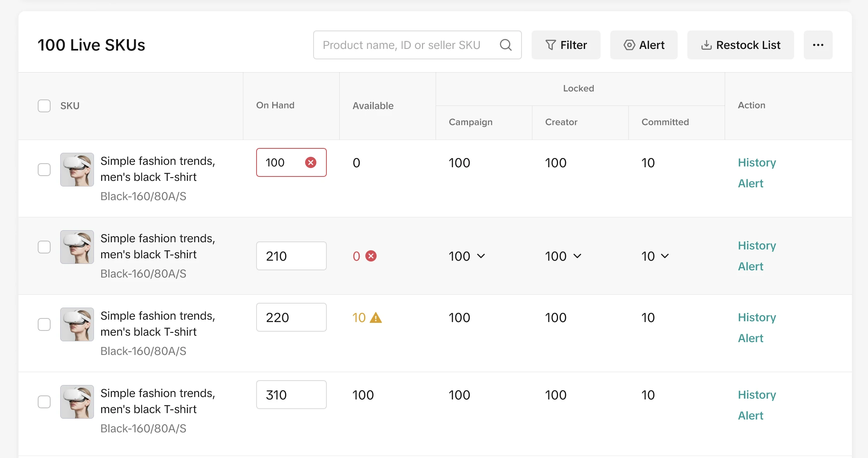
Task: Tick the fourth row SKU checkbox
Action: point(44,402)
